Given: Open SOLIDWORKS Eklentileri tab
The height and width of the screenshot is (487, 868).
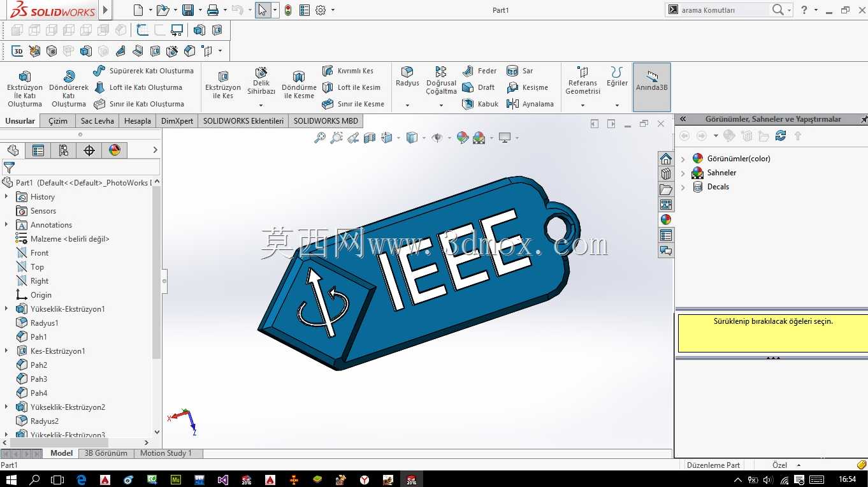Looking at the screenshot, I should coord(243,121).
